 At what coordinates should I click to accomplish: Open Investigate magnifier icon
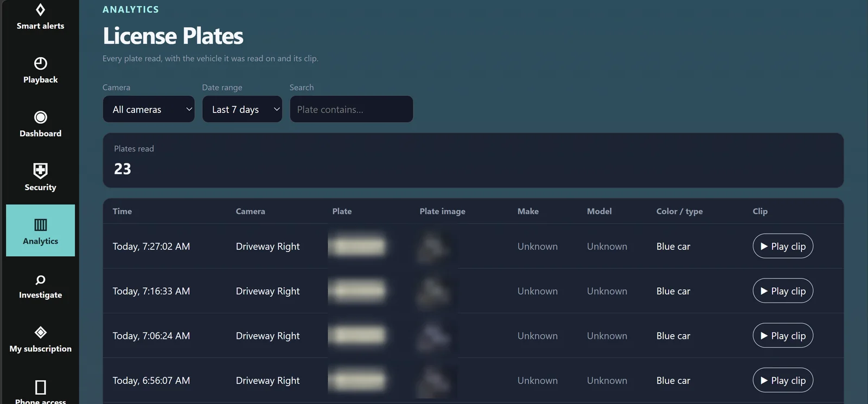pos(40,280)
